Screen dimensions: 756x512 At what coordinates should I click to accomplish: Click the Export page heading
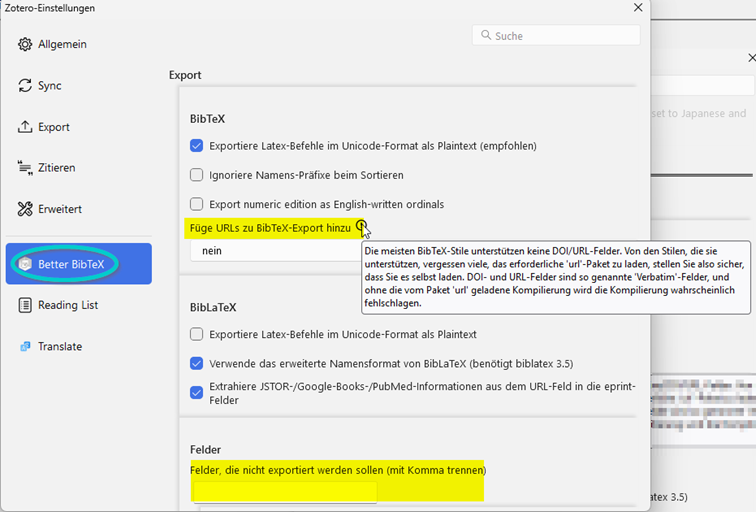point(185,75)
